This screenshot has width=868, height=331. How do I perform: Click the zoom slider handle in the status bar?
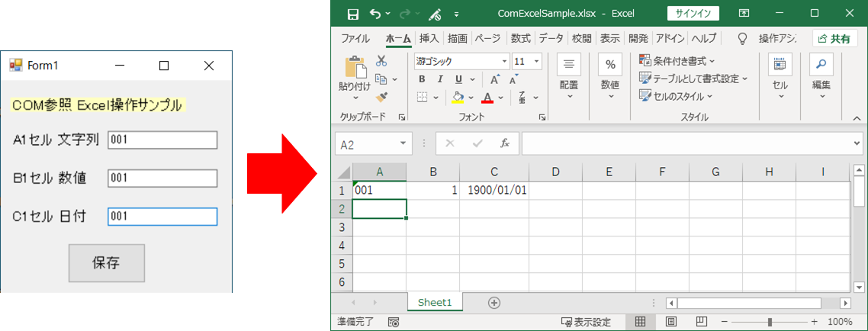pyautogui.click(x=771, y=322)
